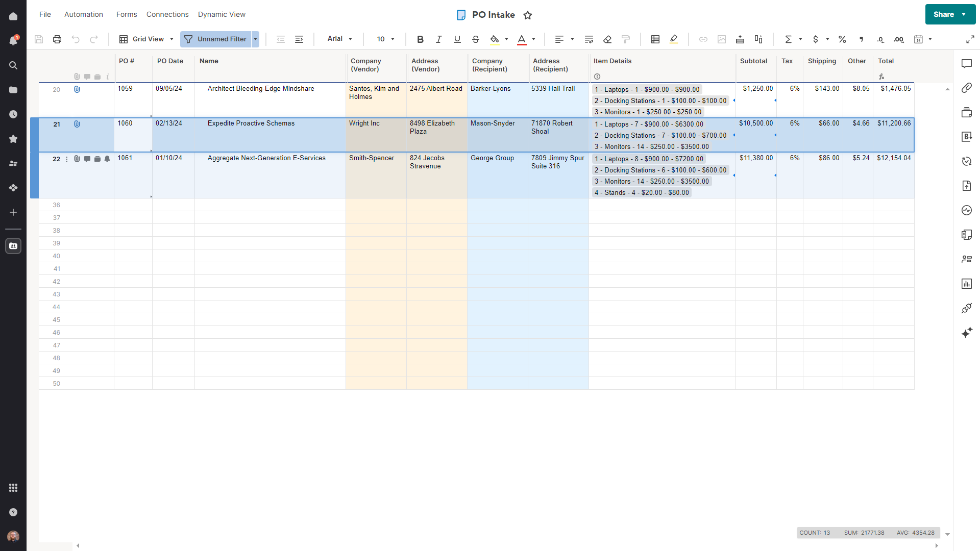The width and height of the screenshot is (980, 551).
Task: Toggle strikethrough formatting
Action: (476, 39)
